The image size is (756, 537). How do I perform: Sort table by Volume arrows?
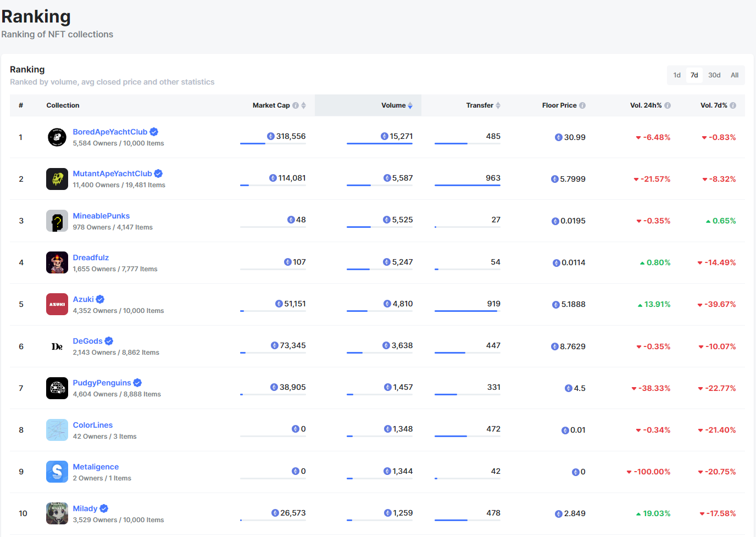(x=410, y=105)
